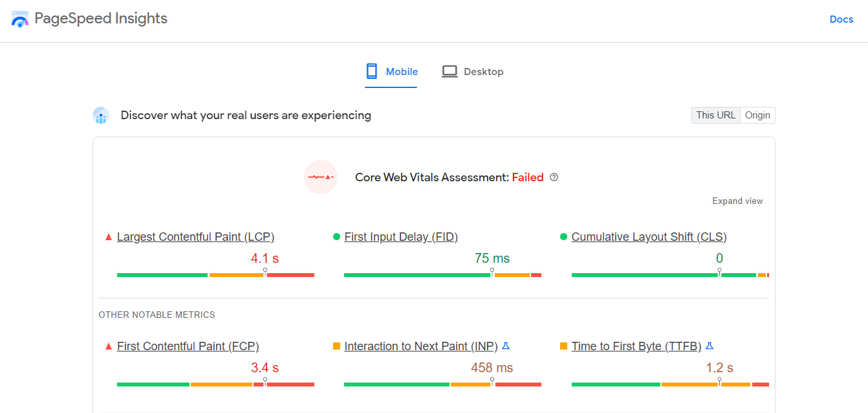Click the real users data icon
The width and height of the screenshot is (868, 413).
(100, 116)
